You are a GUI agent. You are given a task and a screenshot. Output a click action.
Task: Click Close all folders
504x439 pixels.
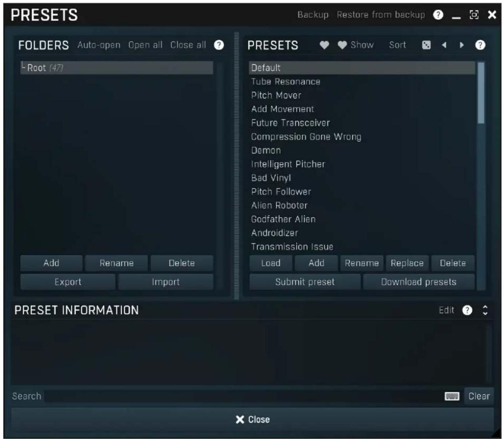click(188, 45)
